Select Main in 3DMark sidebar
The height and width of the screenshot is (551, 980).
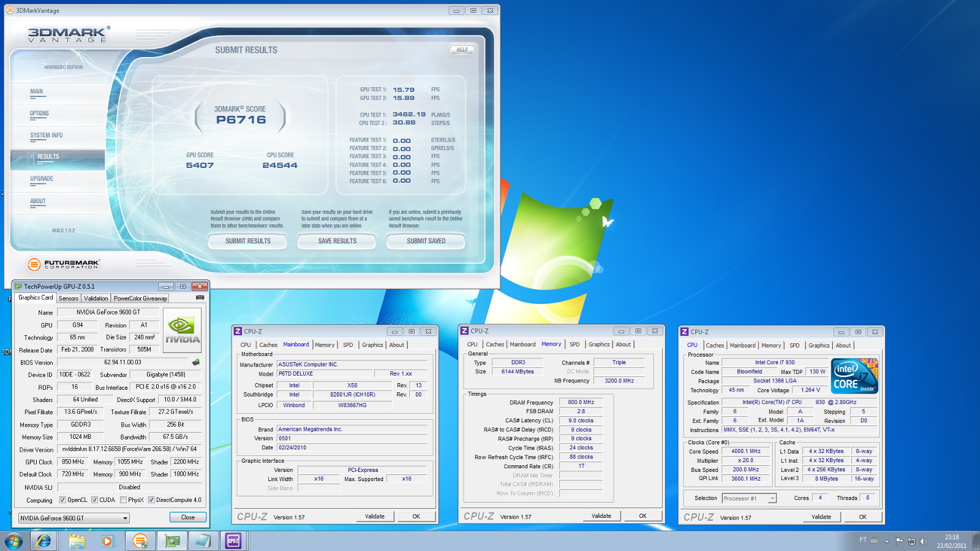click(37, 91)
